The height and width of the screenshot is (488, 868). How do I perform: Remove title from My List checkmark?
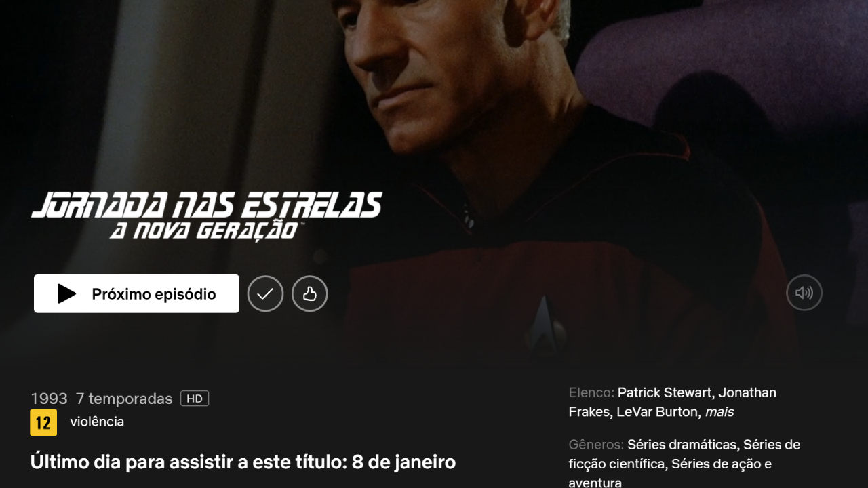tap(265, 293)
